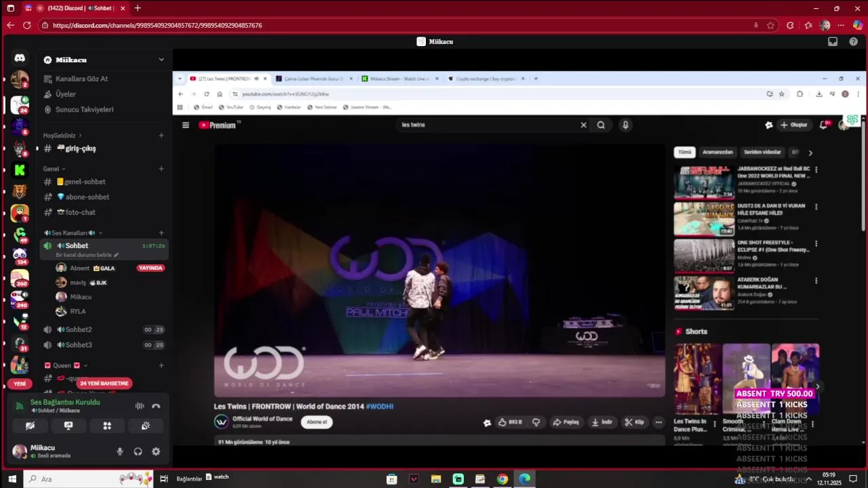The height and width of the screenshot is (488, 868).
Task: Open Google Chrome from the taskbar
Action: pyautogui.click(x=502, y=479)
